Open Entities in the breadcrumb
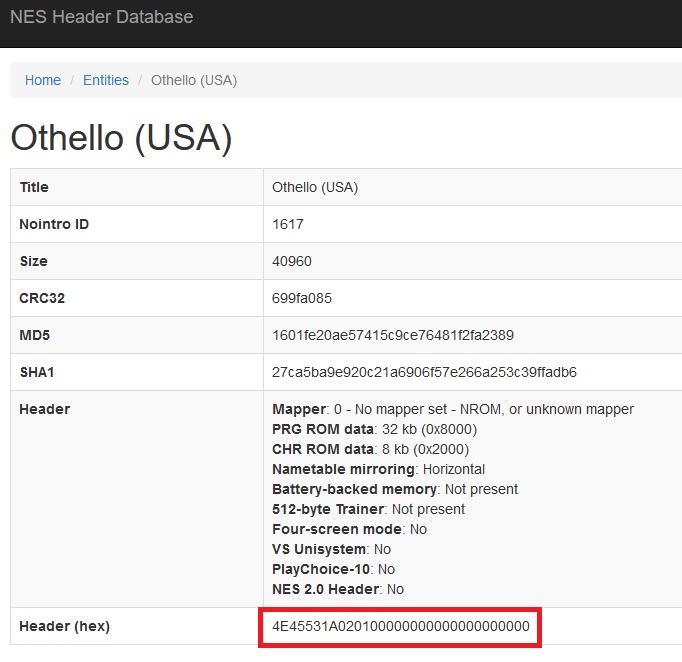The image size is (682, 662). click(106, 80)
